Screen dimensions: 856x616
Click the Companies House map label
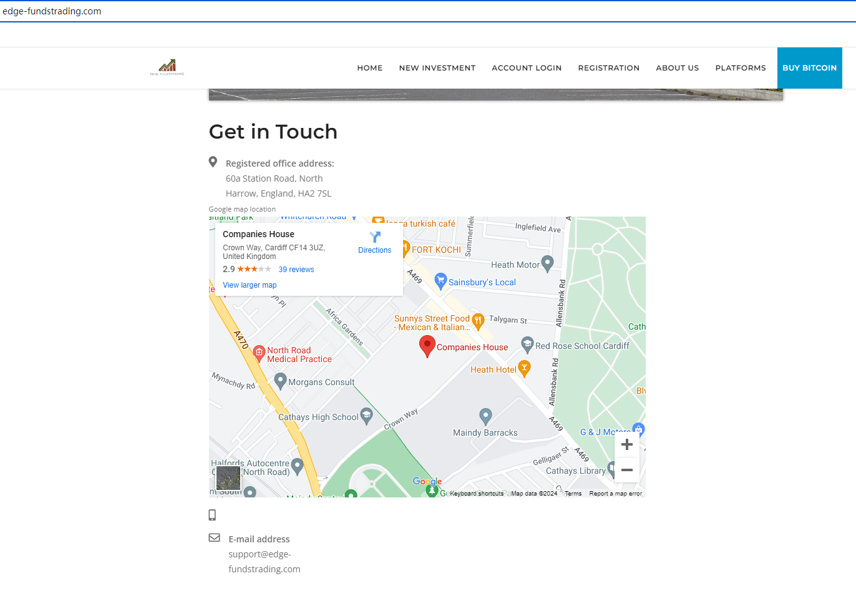point(472,348)
